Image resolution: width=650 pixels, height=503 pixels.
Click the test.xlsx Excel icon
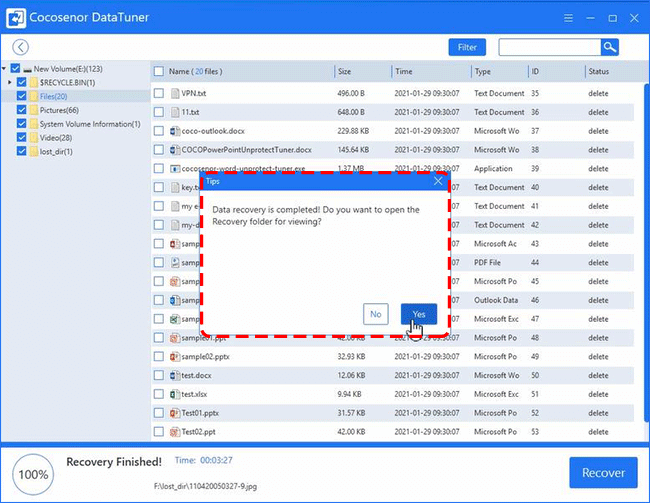[x=175, y=394]
